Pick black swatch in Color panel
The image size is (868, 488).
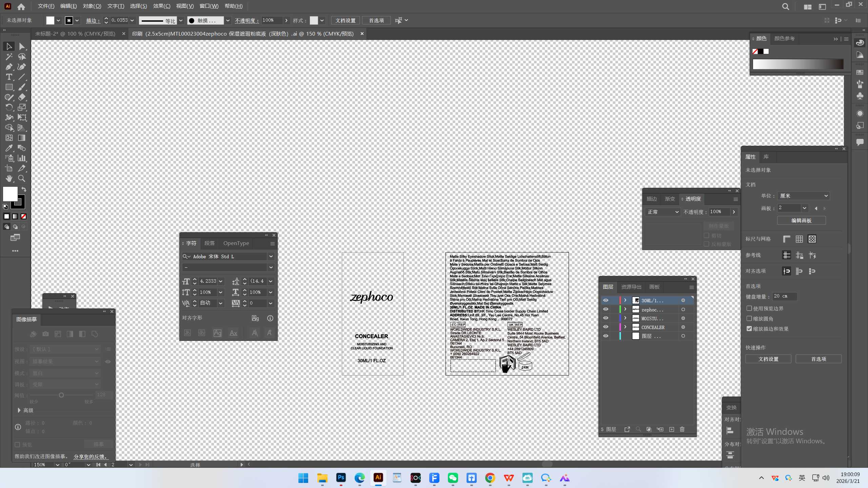(761, 52)
